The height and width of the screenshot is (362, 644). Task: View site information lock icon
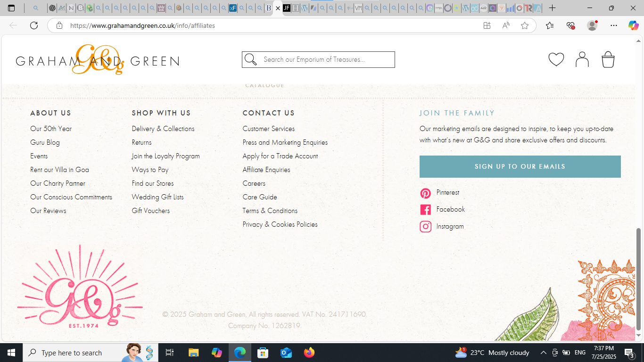click(x=59, y=25)
